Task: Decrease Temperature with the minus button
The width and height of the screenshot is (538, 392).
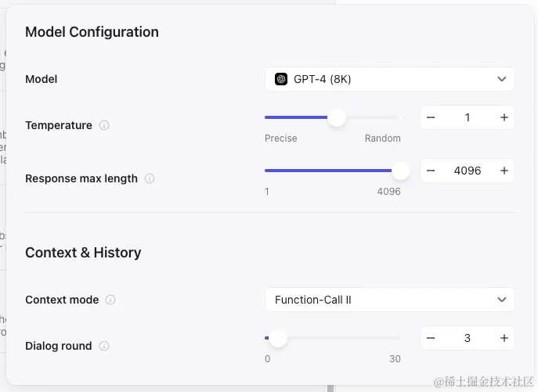Action: tap(431, 117)
